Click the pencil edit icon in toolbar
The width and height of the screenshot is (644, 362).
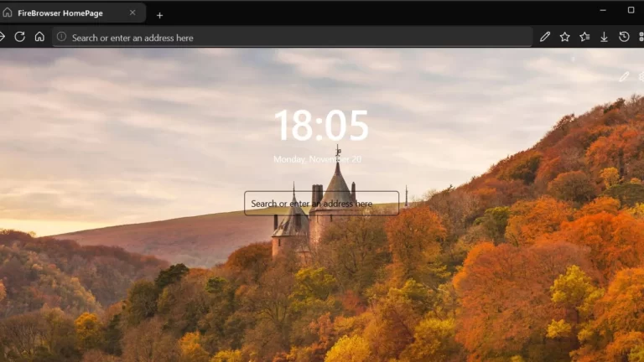[x=545, y=37]
